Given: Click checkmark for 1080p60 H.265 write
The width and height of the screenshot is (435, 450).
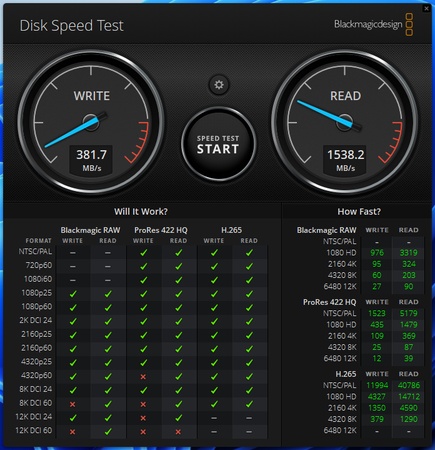Looking at the screenshot, I should click(x=214, y=307).
